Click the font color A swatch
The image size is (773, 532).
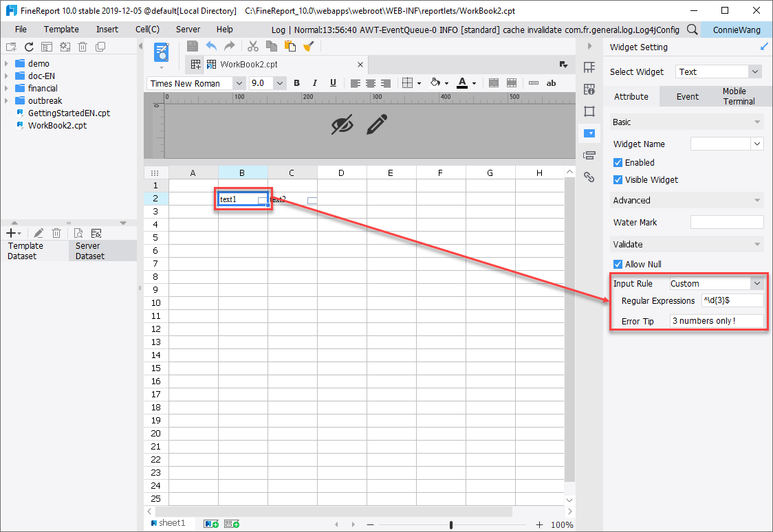coord(462,82)
